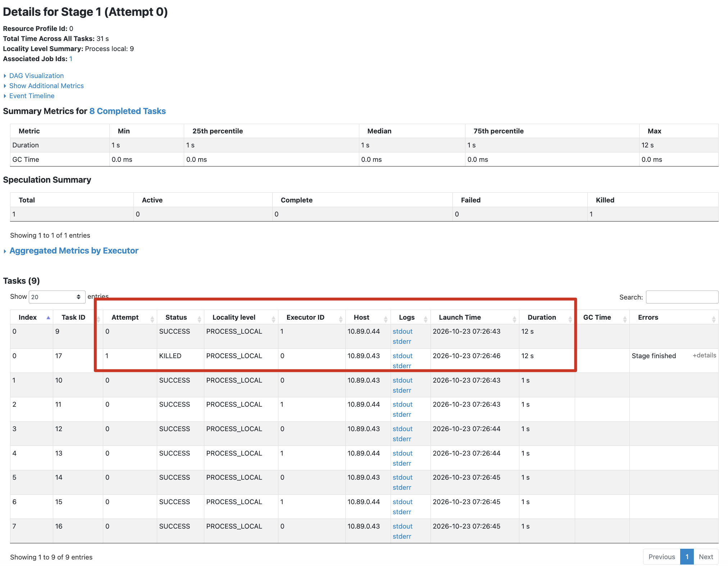Select the Max duration value 12 s

(647, 145)
